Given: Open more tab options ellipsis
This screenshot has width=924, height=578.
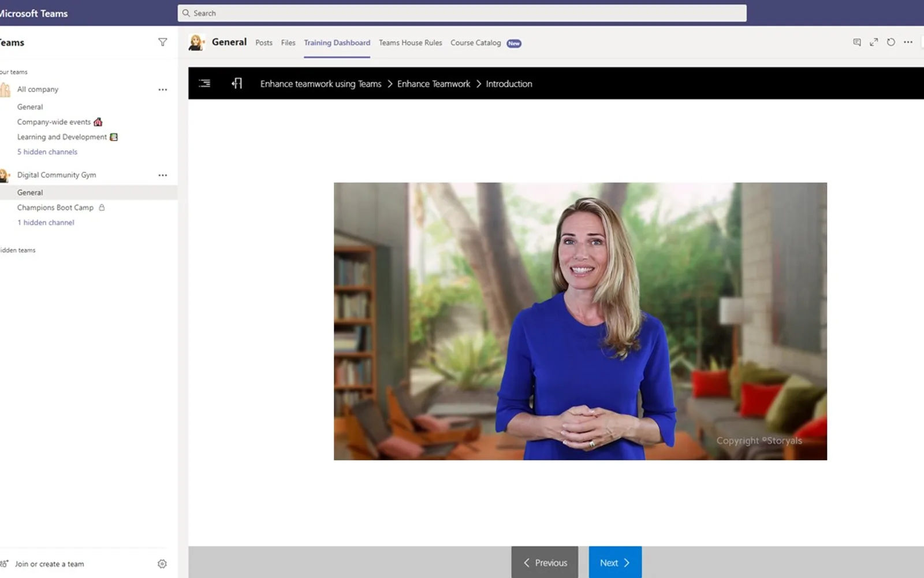Looking at the screenshot, I should (908, 42).
